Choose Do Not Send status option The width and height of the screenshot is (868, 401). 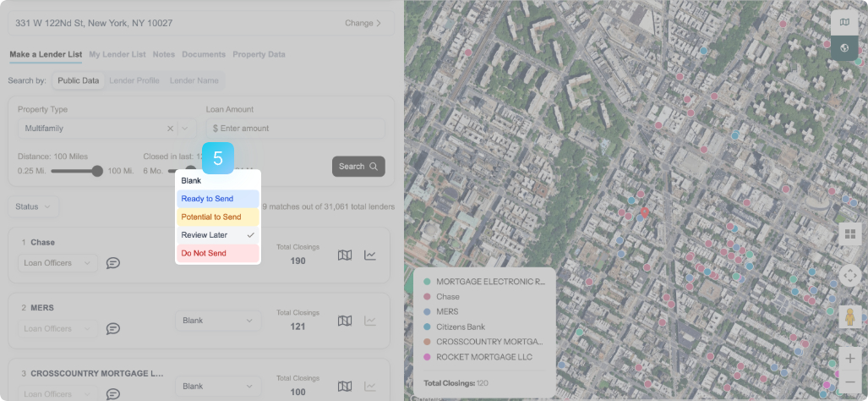pos(218,253)
